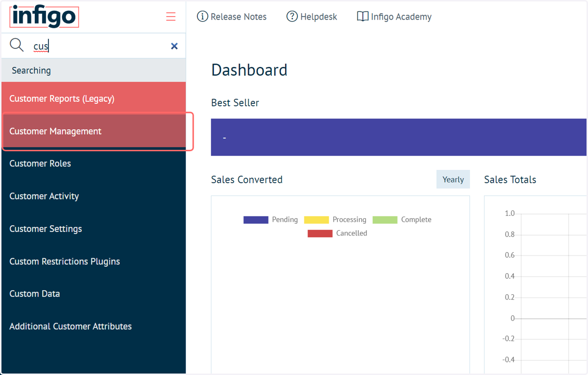This screenshot has width=588, height=375.
Task: Click the Best Seller label
Action: click(x=235, y=103)
